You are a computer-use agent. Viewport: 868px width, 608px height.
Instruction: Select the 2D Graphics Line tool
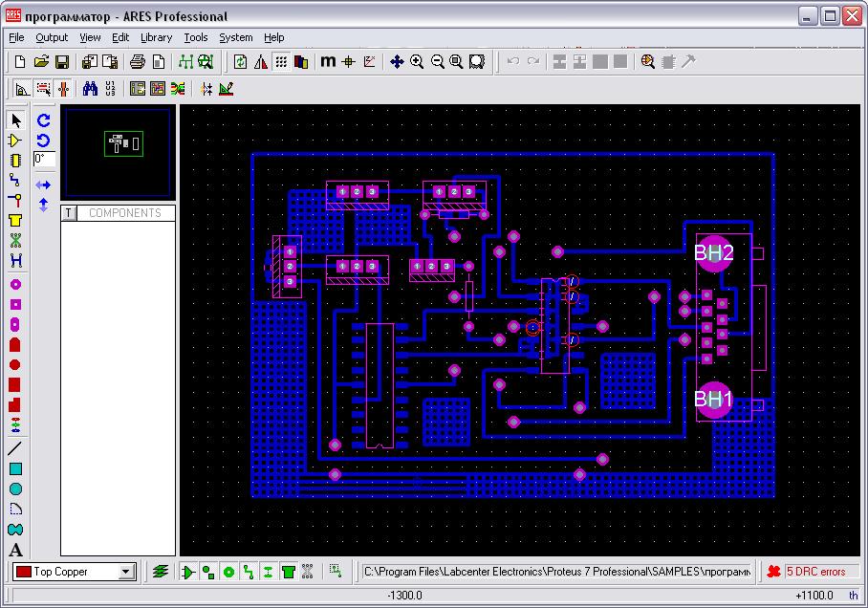click(x=15, y=448)
